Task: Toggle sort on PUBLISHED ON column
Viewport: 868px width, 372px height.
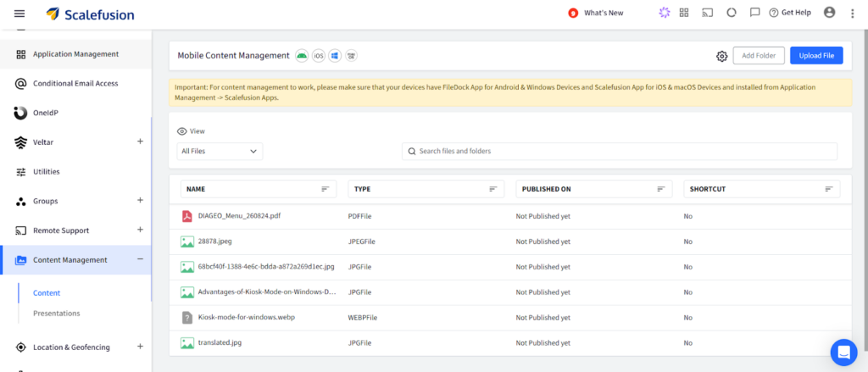Action: 660,189
